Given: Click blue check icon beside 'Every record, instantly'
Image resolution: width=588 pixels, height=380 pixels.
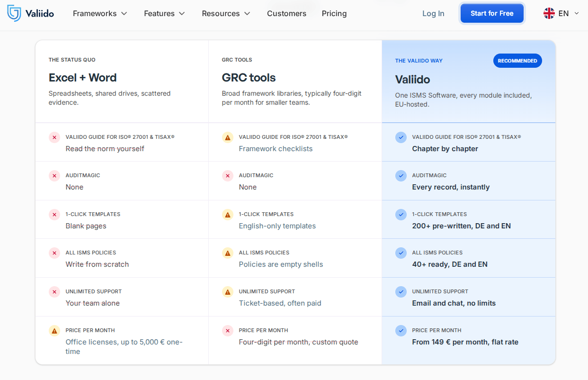Looking at the screenshot, I should click(x=401, y=176).
